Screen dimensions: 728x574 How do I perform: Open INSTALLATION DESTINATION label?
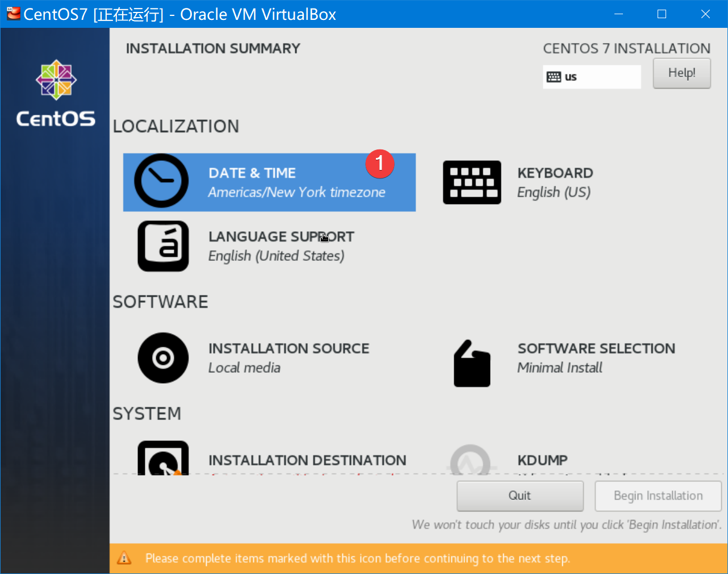coord(307,460)
